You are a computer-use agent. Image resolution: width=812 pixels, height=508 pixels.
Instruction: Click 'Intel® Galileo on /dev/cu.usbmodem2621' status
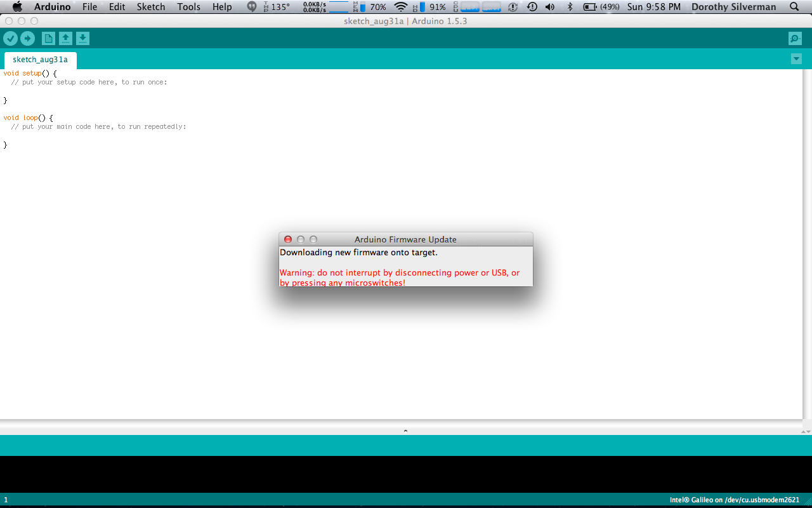(735, 500)
